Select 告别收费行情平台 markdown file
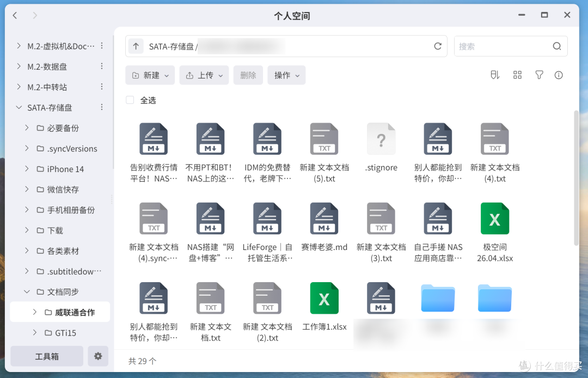Viewport: 588px width, 378px height. coord(154,139)
